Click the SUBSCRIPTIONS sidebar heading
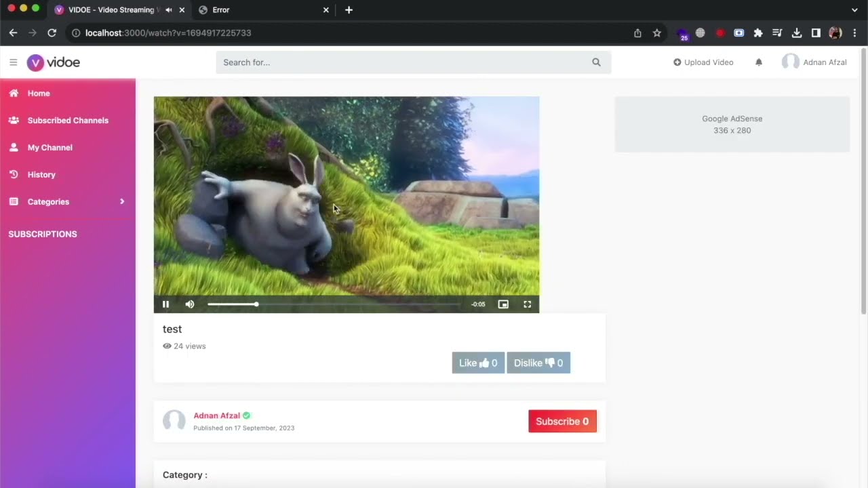The image size is (868, 488). click(x=43, y=234)
